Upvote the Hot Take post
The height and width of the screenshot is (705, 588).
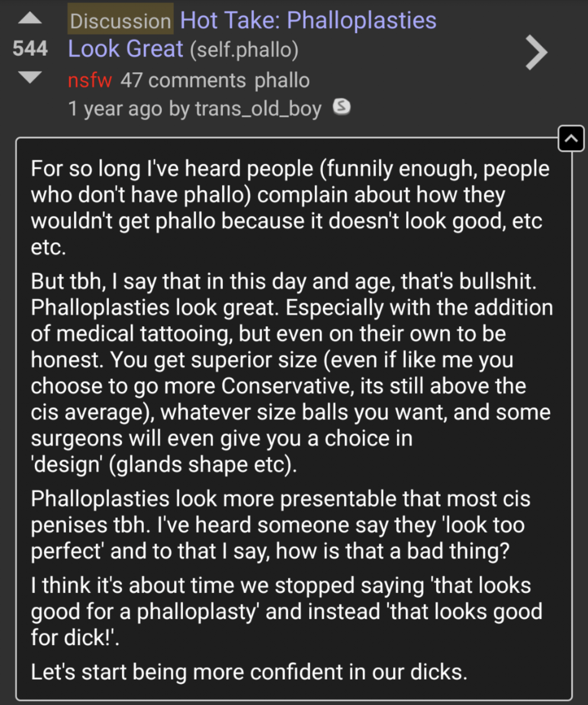point(30,18)
